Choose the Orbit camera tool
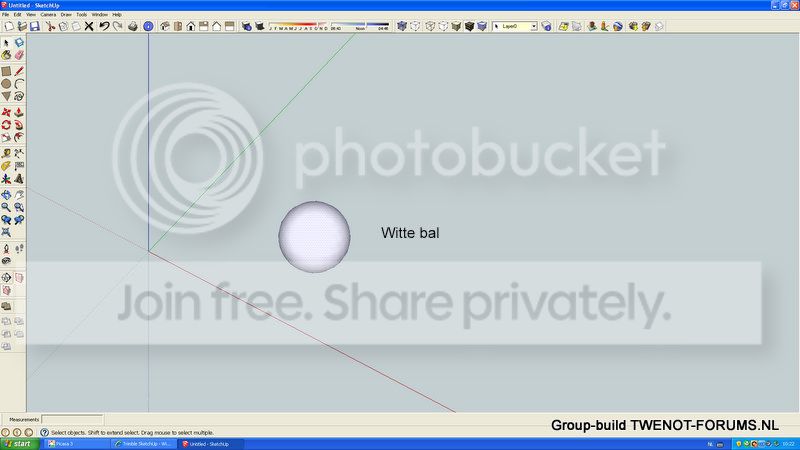 pyautogui.click(x=6, y=195)
